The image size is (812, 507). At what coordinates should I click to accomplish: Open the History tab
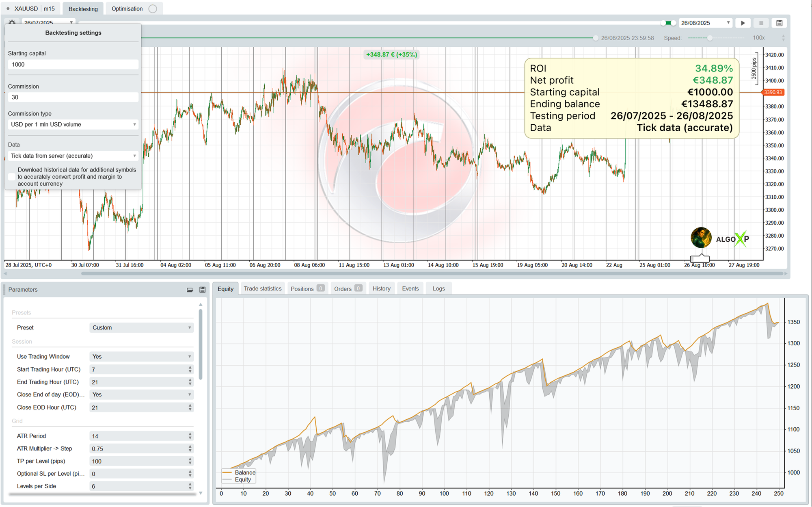point(381,288)
